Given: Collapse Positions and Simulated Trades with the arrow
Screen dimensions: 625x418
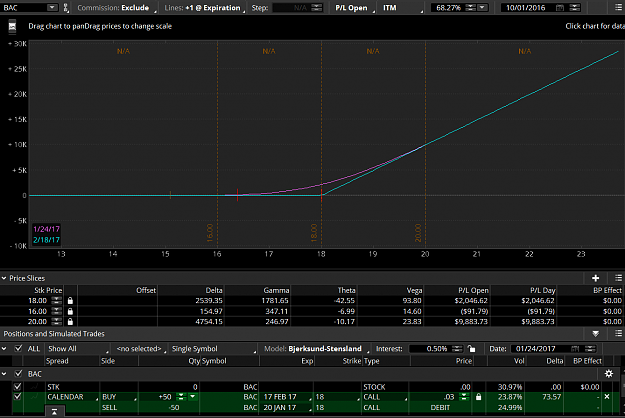Looking at the screenshot, I should (x=596, y=334).
